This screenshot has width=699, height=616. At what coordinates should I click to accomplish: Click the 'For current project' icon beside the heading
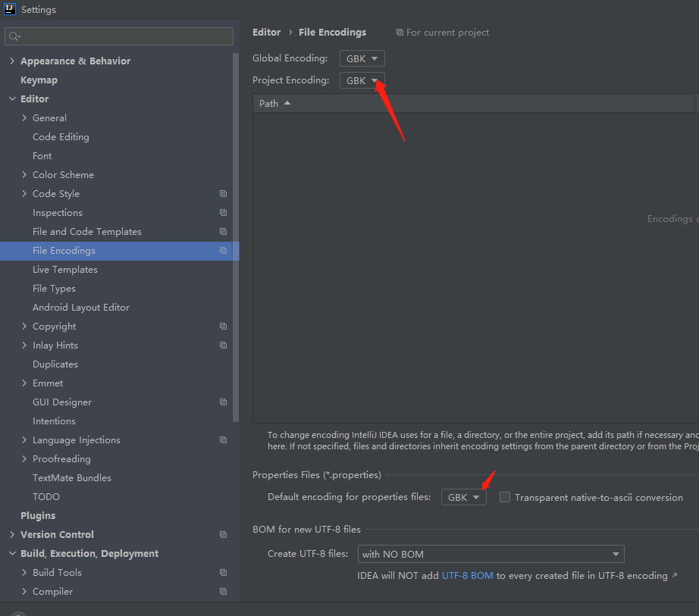pos(400,32)
